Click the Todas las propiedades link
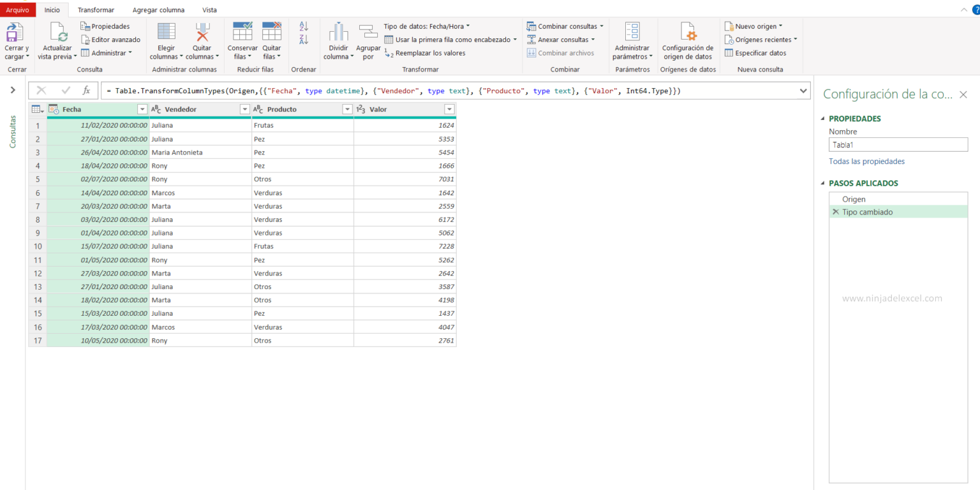 click(866, 161)
